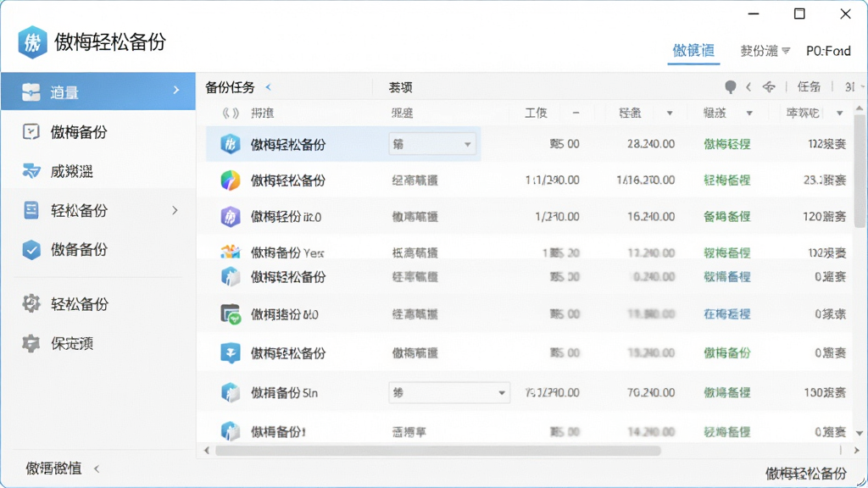Click the scroll left arrow
This screenshot has height=488, width=868.
click(207, 451)
